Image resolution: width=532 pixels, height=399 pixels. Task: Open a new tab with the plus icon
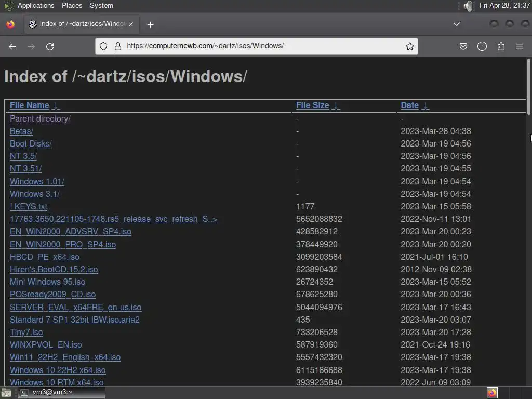(x=150, y=24)
